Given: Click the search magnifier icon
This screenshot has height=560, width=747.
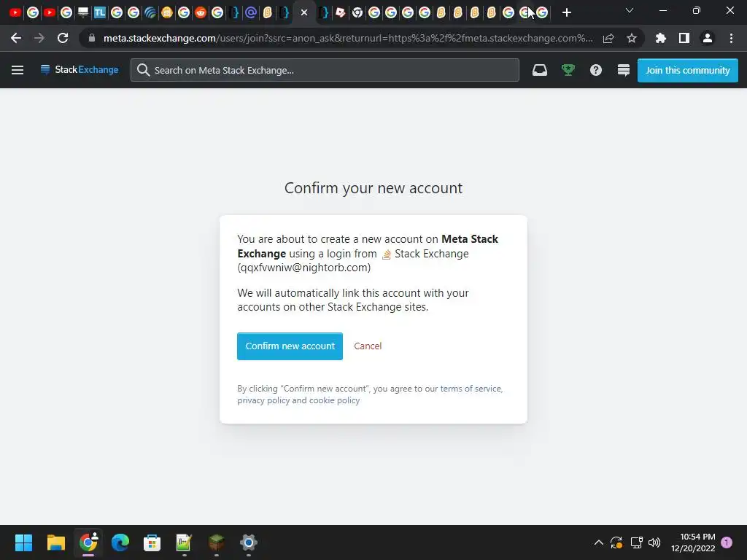Looking at the screenshot, I should tap(143, 70).
